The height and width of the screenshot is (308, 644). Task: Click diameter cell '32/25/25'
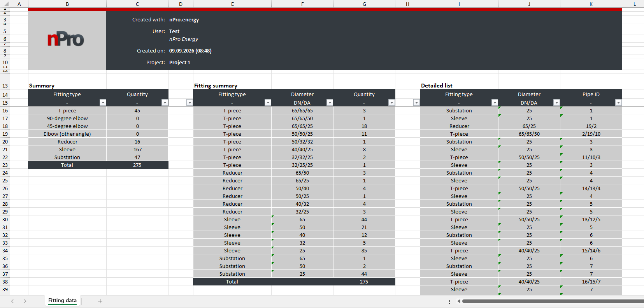tap(302, 165)
